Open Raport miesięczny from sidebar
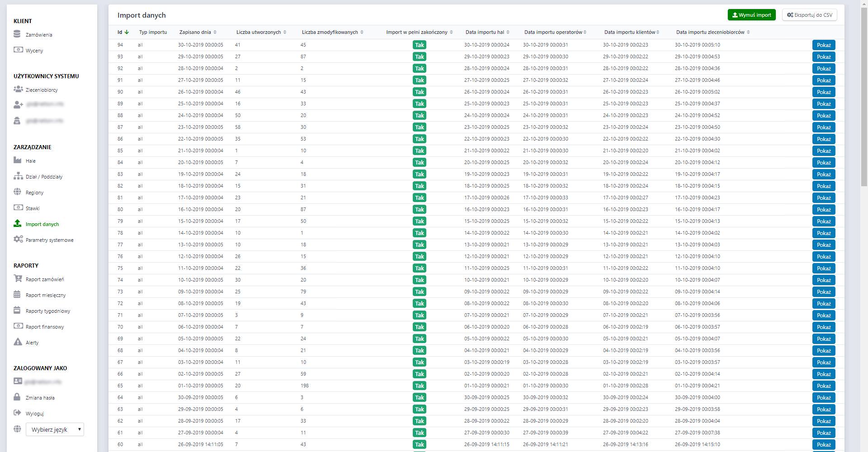The image size is (868, 452). [x=46, y=295]
